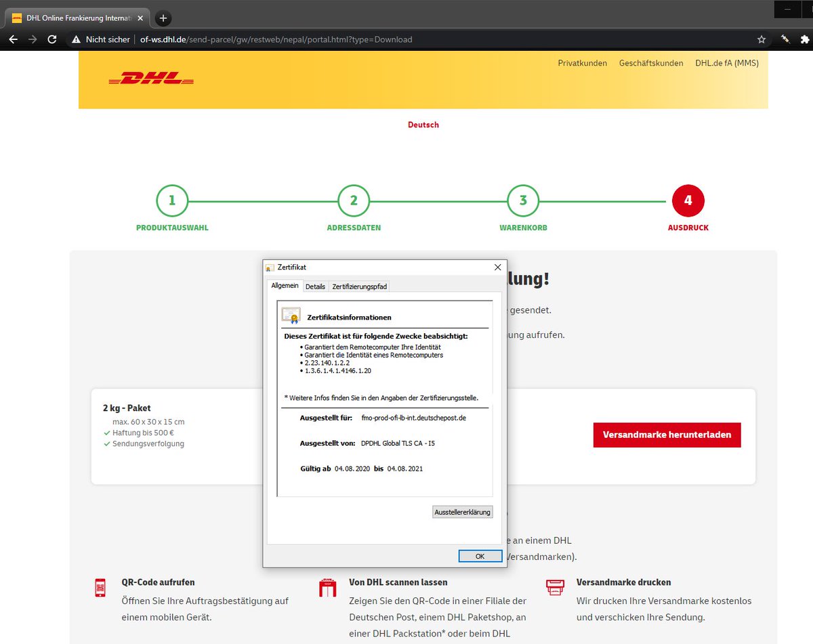The width and height of the screenshot is (813, 644).
Task: Click the validity end date 04.08.2021
Action: [405, 469]
